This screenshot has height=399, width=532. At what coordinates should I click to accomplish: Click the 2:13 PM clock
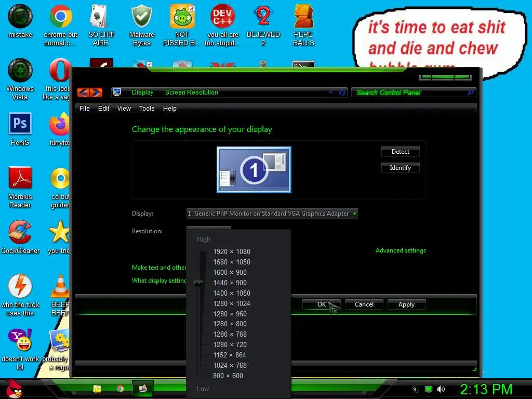486,389
